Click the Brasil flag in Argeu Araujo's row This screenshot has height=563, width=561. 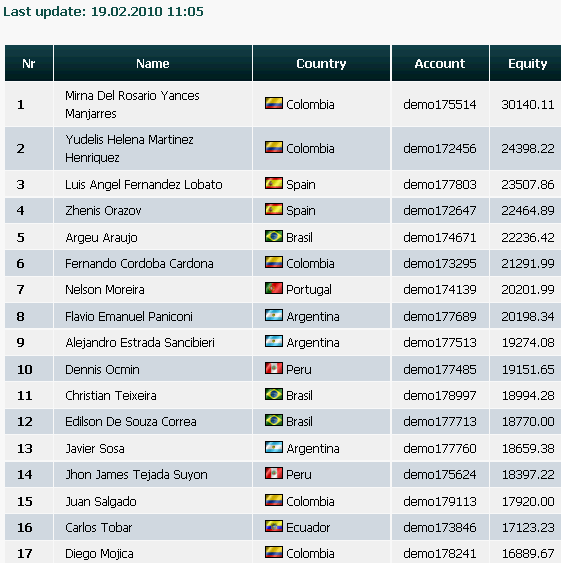[274, 236]
